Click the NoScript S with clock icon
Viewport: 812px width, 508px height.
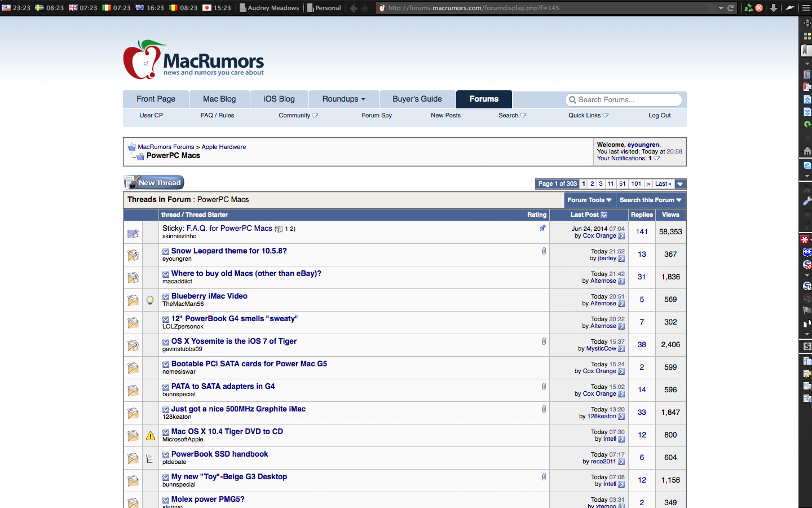807,286
